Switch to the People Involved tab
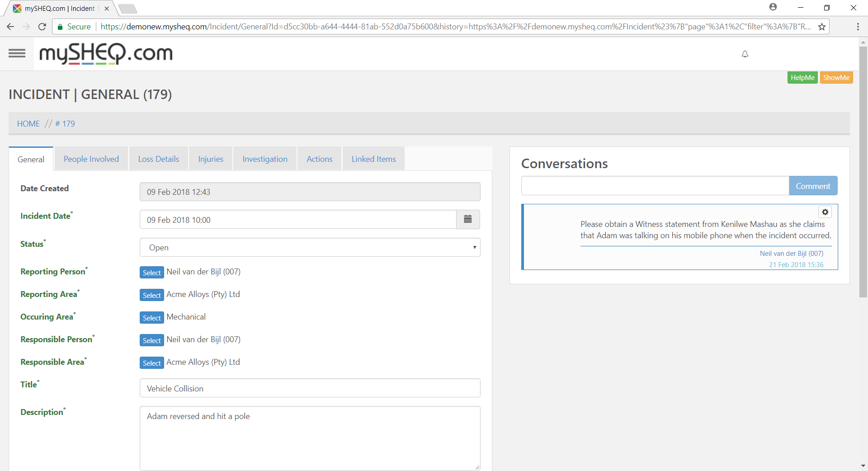The height and width of the screenshot is (471, 868). tap(91, 159)
